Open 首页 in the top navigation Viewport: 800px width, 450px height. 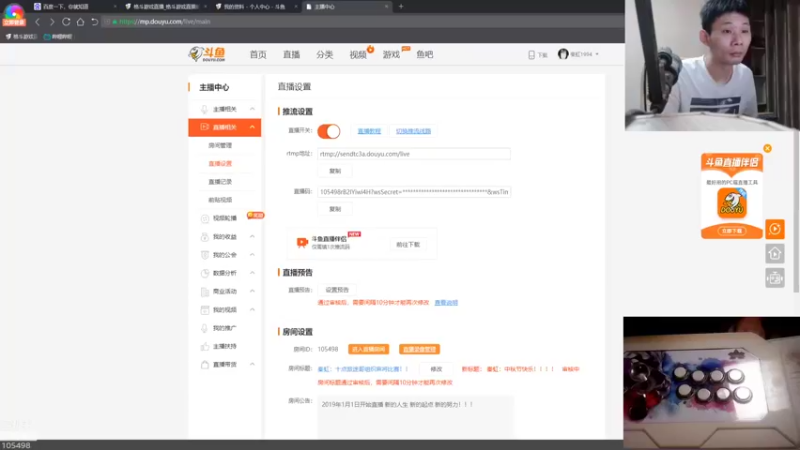[258, 55]
